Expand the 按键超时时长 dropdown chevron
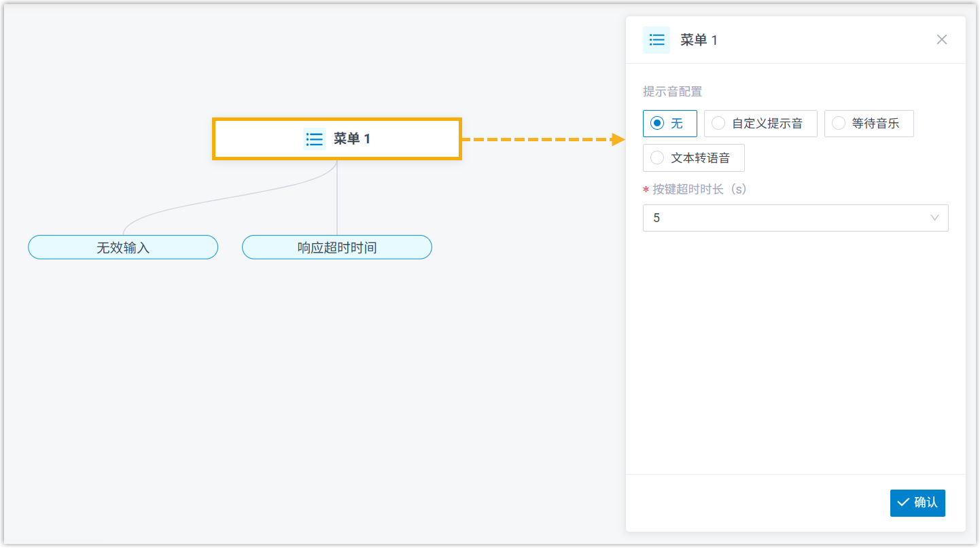 pyautogui.click(x=934, y=218)
